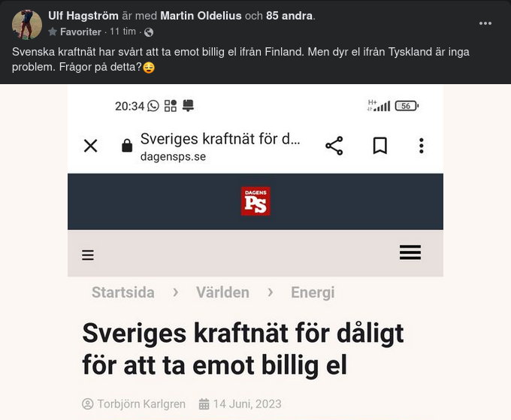Open the browser vertical three-dot menu
511x420 pixels.
(421, 146)
